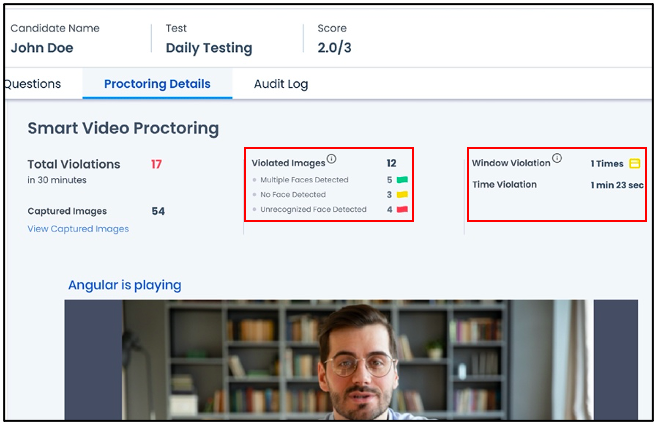659x426 pixels.
Task: Click the score 2.0/3 value
Action: click(334, 48)
